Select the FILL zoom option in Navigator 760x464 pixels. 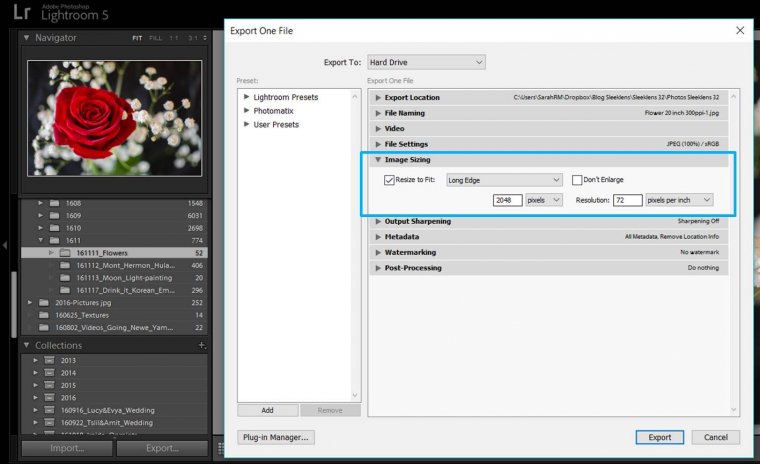pyautogui.click(x=156, y=38)
